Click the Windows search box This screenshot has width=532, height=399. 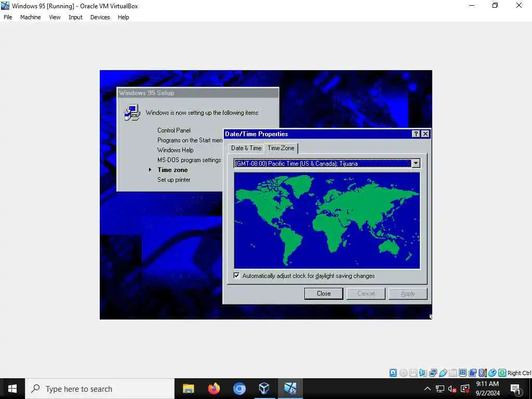(100, 389)
